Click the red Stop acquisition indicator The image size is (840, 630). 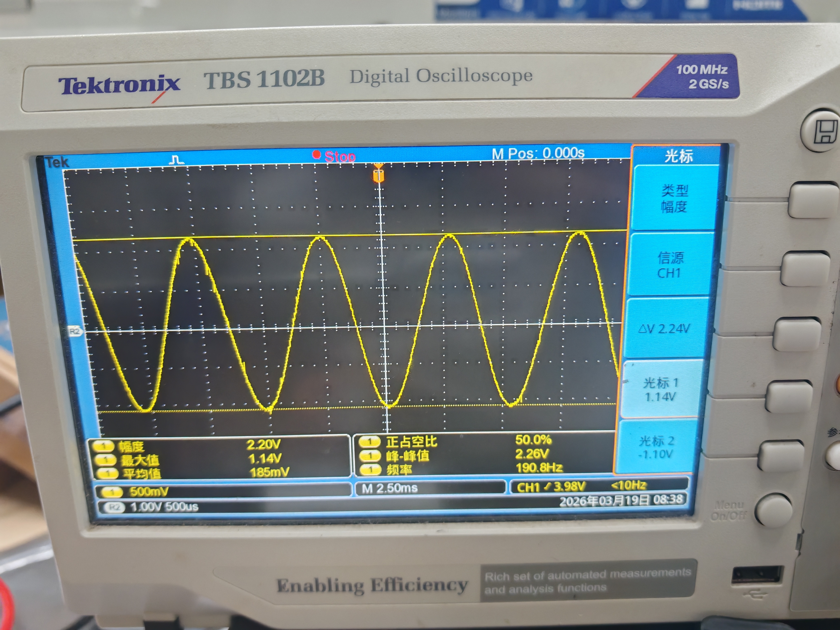334,156
